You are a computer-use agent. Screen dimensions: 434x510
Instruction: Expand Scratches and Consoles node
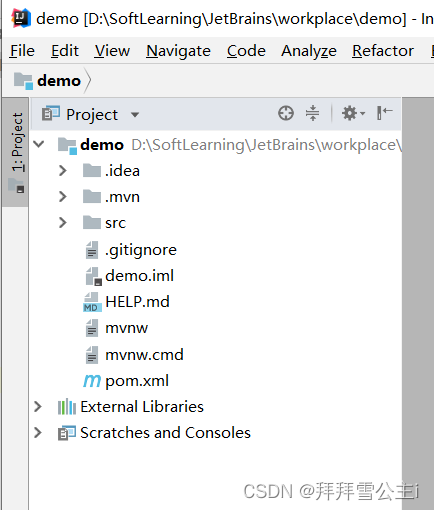coord(38,433)
